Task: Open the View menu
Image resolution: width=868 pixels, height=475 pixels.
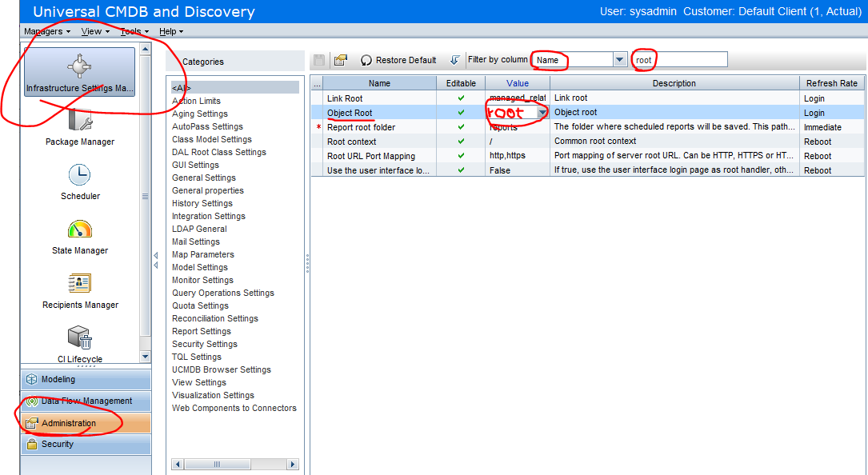Action: coord(95,31)
